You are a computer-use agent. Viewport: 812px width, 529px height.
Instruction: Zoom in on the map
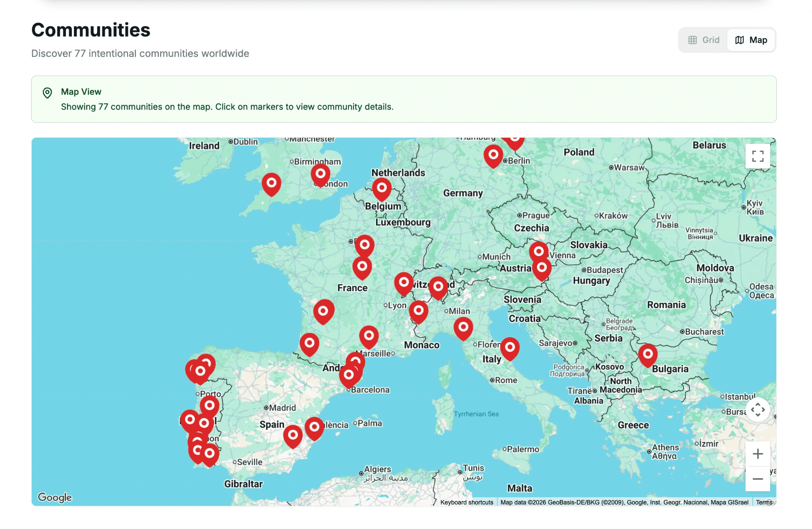click(x=758, y=454)
